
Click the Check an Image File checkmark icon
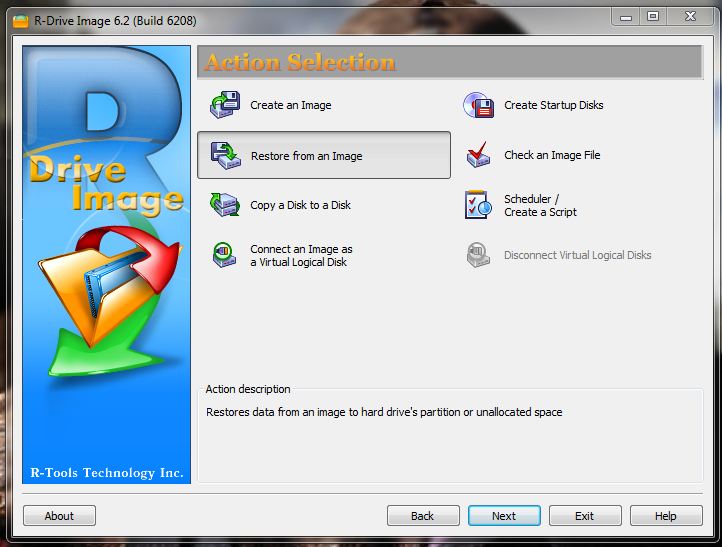coord(479,155)
